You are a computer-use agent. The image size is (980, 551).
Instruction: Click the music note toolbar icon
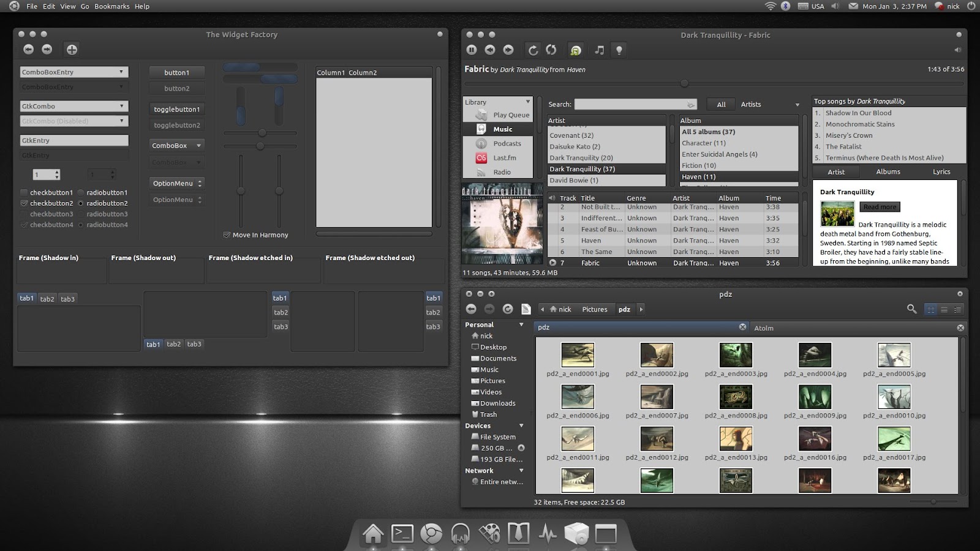(x=600, y=50)
